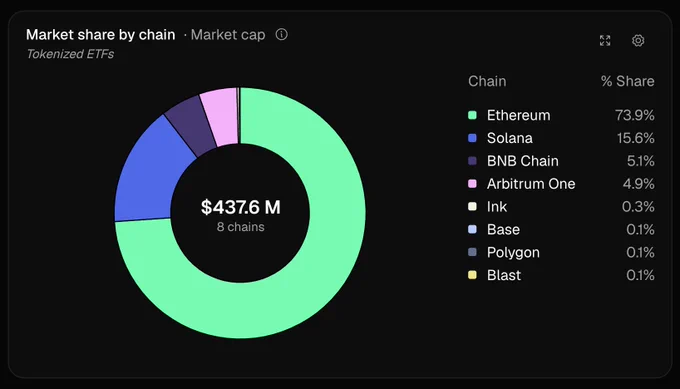Screen dimensions: 680x389
Task: Click the $437.6 M total in center
Action: pyautogui.click(x=241, y=207)
